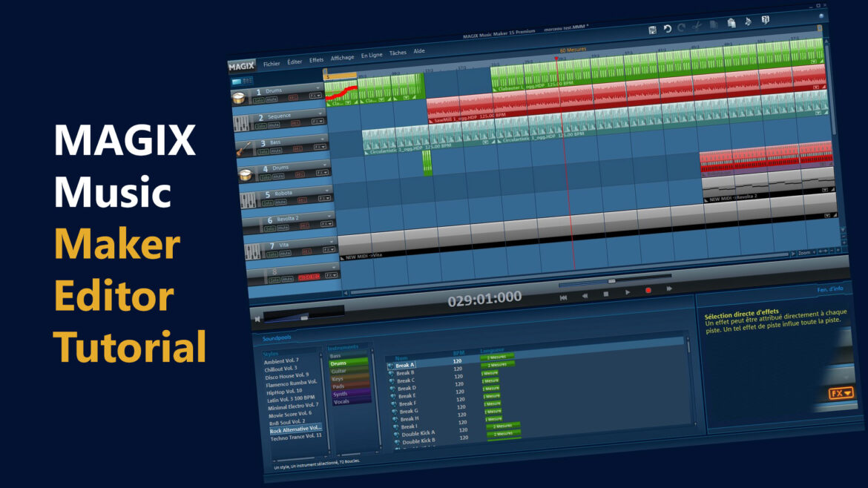Select the Break A loop in the list
The image size is (868, 488).
tap(407, 366)
